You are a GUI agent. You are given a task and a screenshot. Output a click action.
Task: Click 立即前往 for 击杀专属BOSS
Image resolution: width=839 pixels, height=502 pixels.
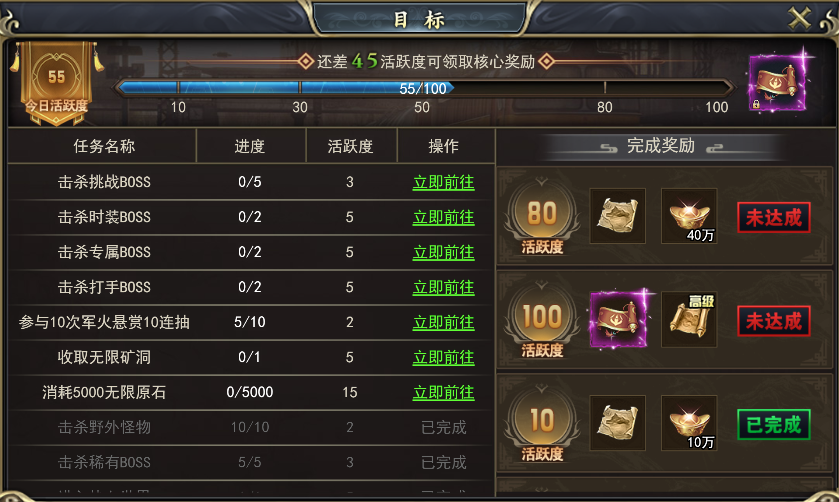point(443,253)
